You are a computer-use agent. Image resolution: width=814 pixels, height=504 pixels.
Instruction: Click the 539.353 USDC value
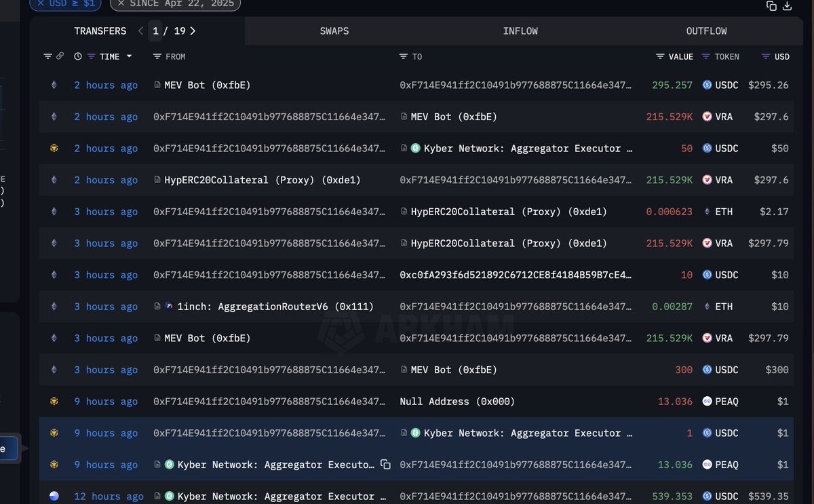coord(672,497)
